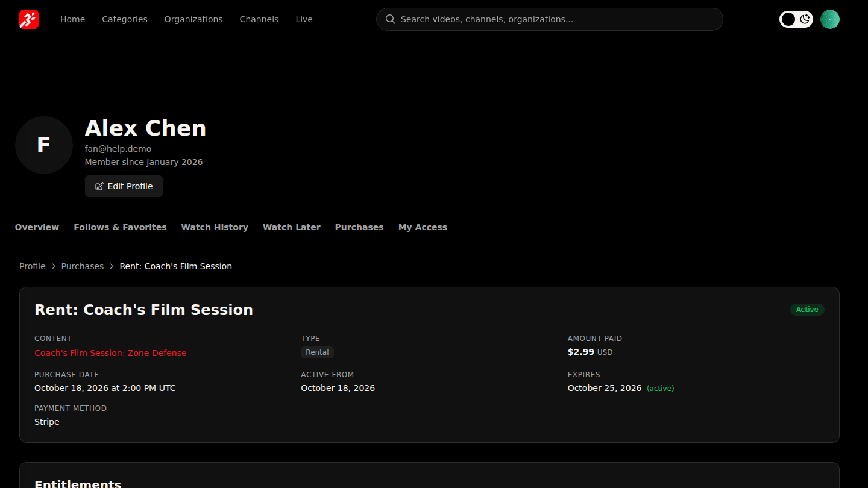
Task: Open the user avatar menu
Action: (x=830, y=19)
